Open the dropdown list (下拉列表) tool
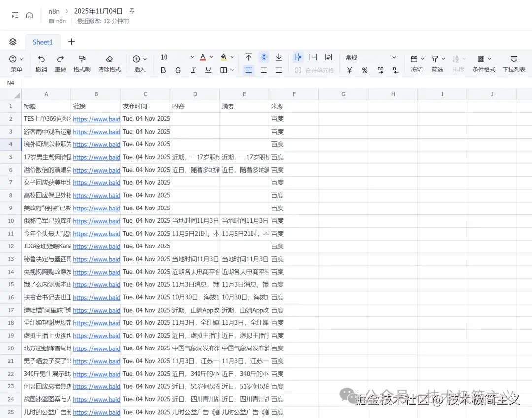Screen dimensions: 532x418 514,64
